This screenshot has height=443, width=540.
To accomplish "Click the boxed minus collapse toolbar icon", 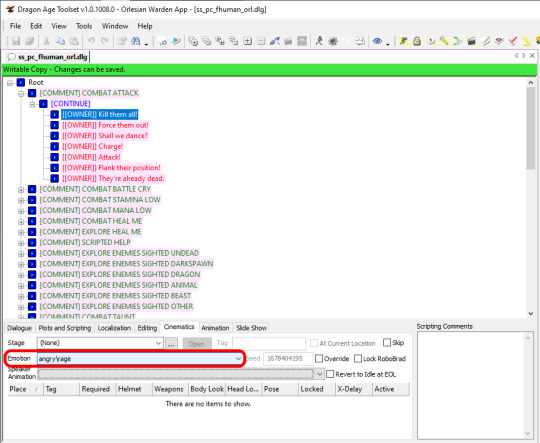I will coord(261,41).
